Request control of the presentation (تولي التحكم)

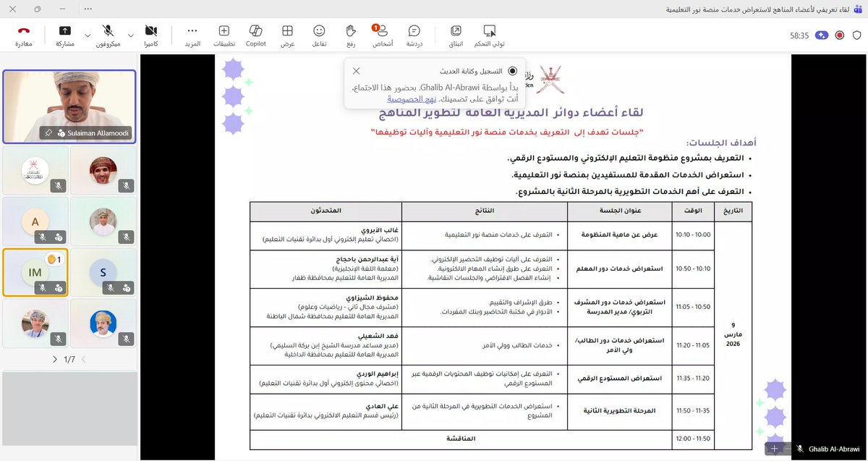[x=490, y=35]
